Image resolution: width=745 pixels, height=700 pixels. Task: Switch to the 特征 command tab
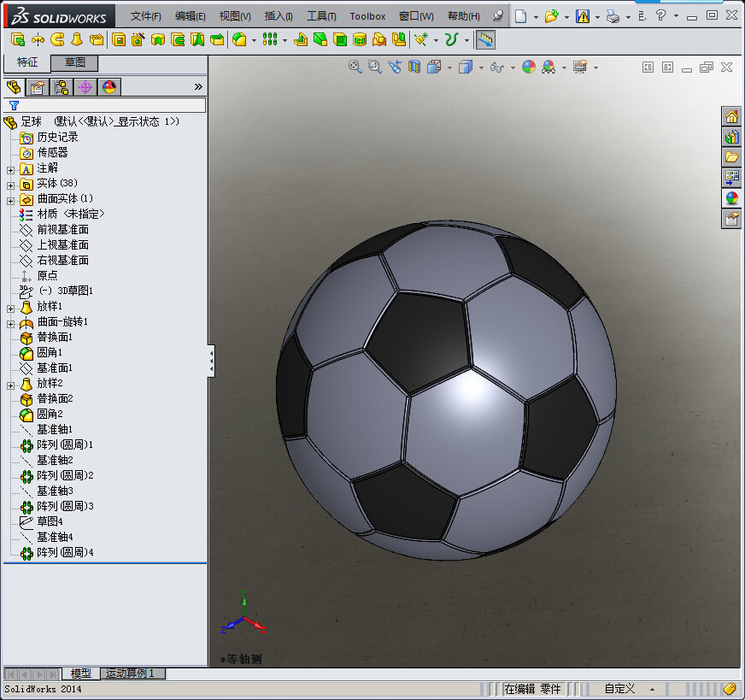27,62
